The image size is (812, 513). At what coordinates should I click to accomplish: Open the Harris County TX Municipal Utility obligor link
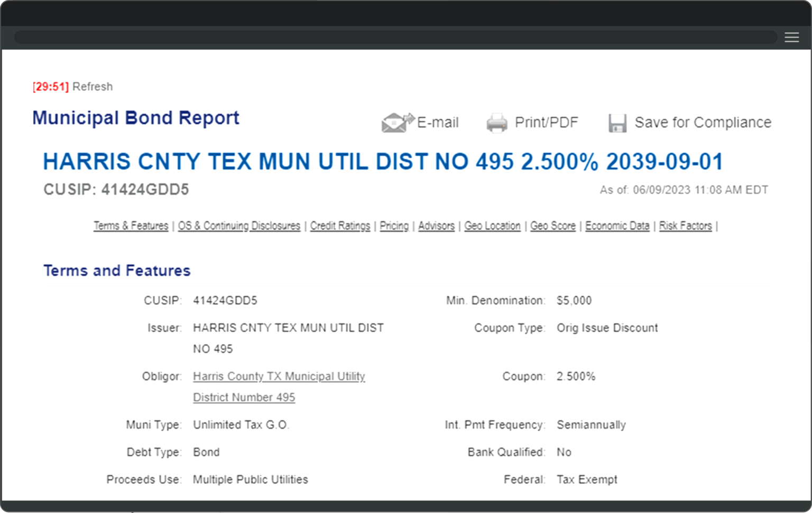(279, 377)
